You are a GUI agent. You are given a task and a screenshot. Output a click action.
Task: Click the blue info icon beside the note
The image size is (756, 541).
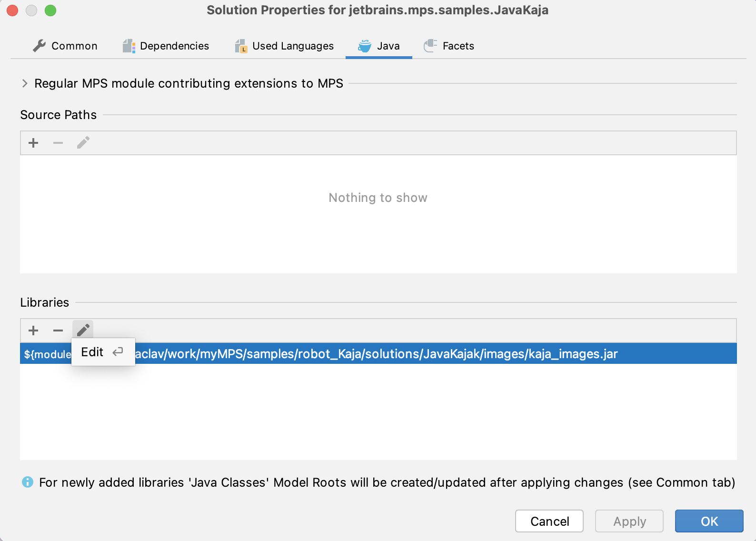(28, 482)
